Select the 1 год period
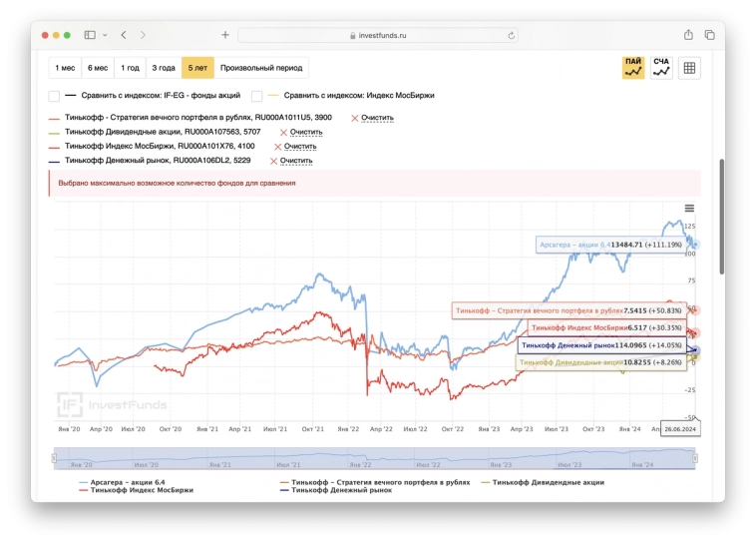 tap(131, 68)
